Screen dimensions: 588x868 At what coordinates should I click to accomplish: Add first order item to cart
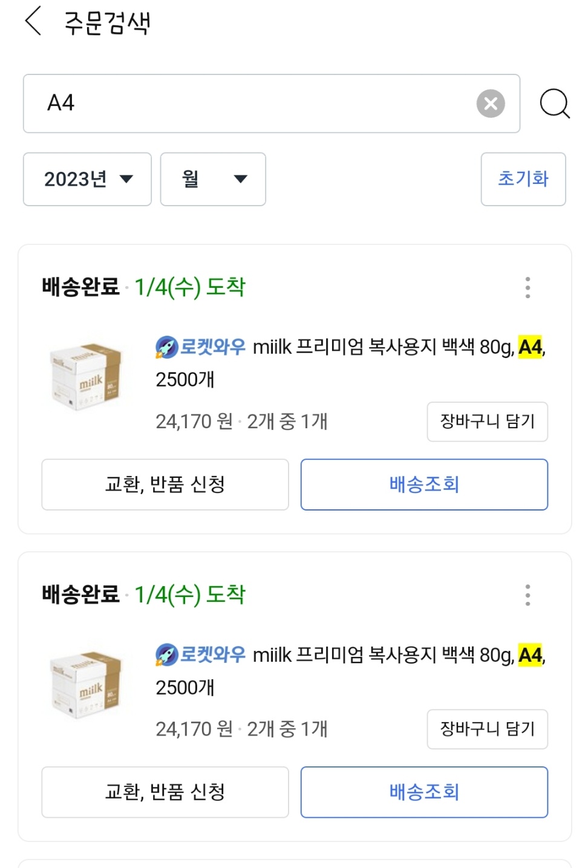[x=487, y=422]
